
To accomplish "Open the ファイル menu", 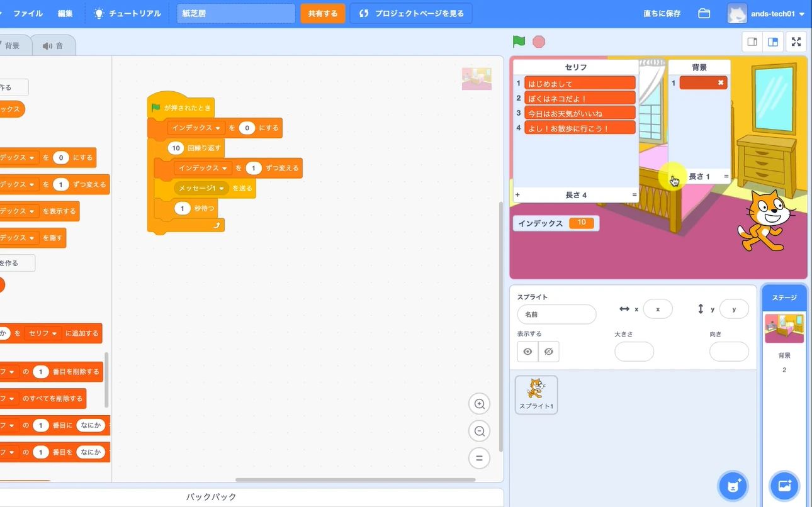I will (x=28, y=13).
